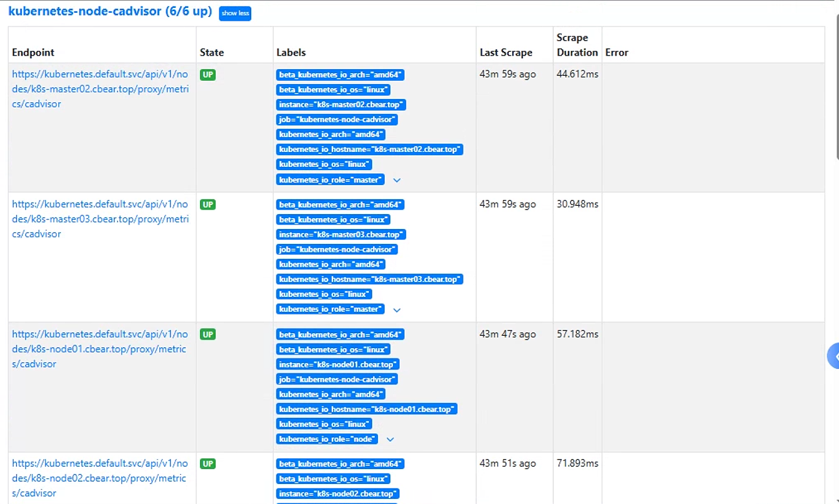Click the blue floating side tab icon
The image size is (839, 504).
834,356
